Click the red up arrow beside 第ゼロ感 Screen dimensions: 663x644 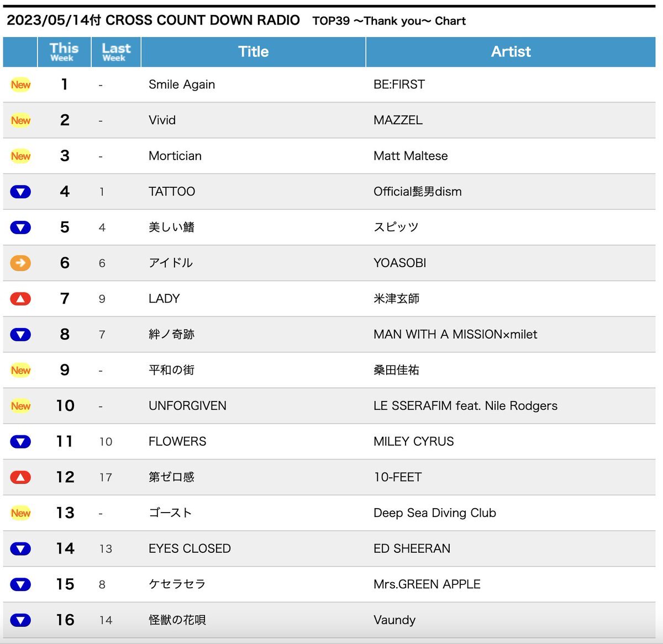[20, 477]
